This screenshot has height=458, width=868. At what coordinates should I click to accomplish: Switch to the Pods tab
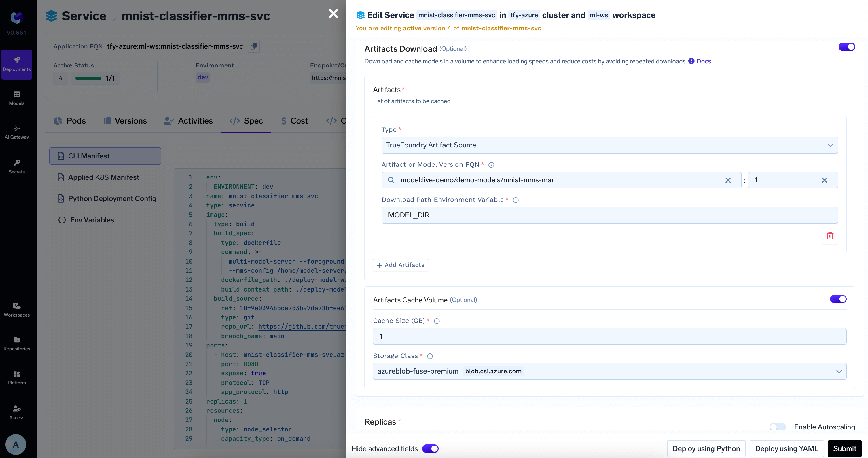click(x=70, y=121)
